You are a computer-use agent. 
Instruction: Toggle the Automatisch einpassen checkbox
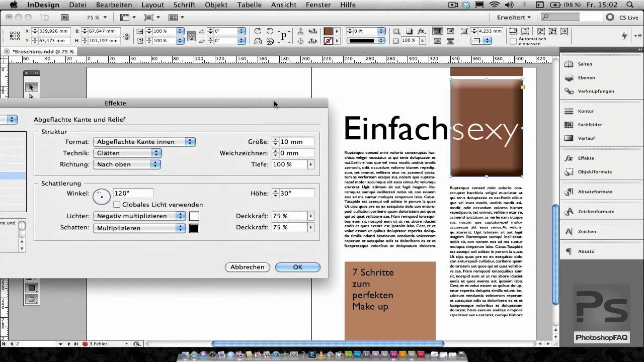[513, 41]
